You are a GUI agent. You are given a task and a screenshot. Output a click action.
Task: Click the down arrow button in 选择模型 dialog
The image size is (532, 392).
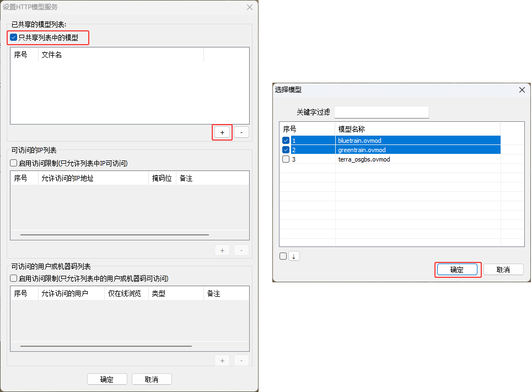294,256
